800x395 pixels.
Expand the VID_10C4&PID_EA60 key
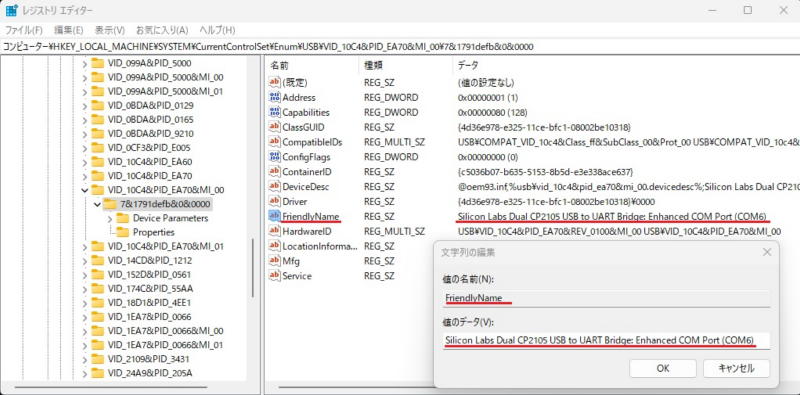point(85,162)
